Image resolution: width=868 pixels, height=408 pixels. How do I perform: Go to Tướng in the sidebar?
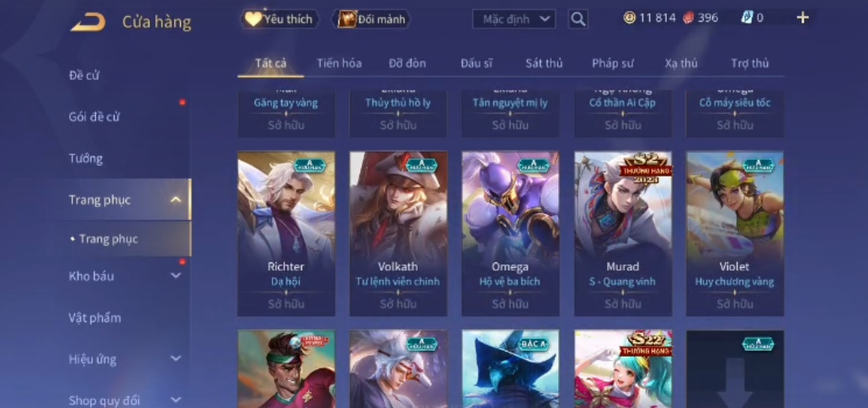pyautogui.click(x=86, y=159)
